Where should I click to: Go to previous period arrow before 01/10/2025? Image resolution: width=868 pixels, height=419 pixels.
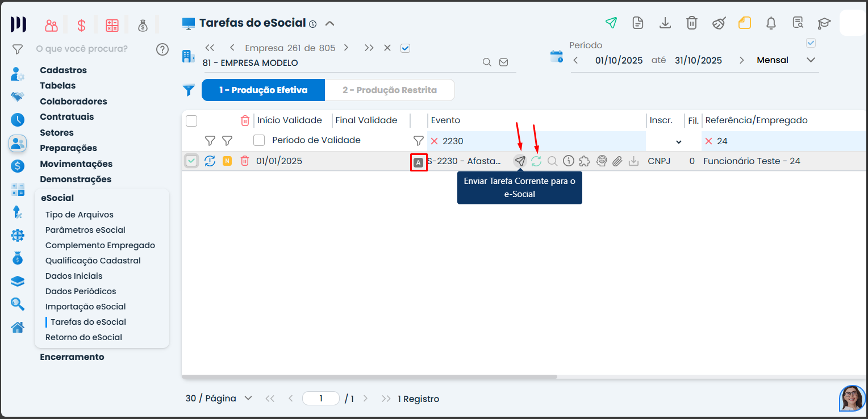575,60
